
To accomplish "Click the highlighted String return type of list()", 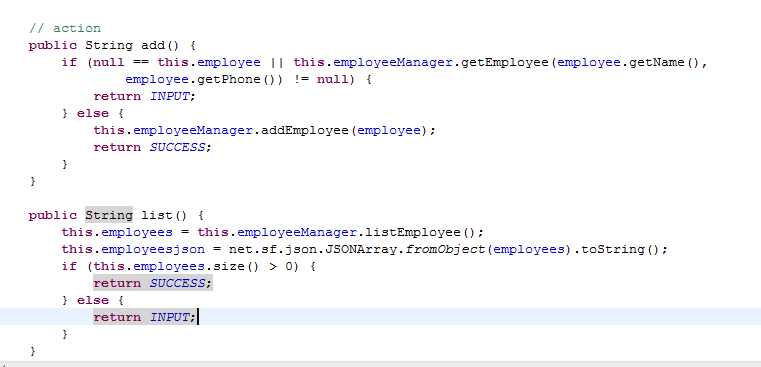I will 109,215.
